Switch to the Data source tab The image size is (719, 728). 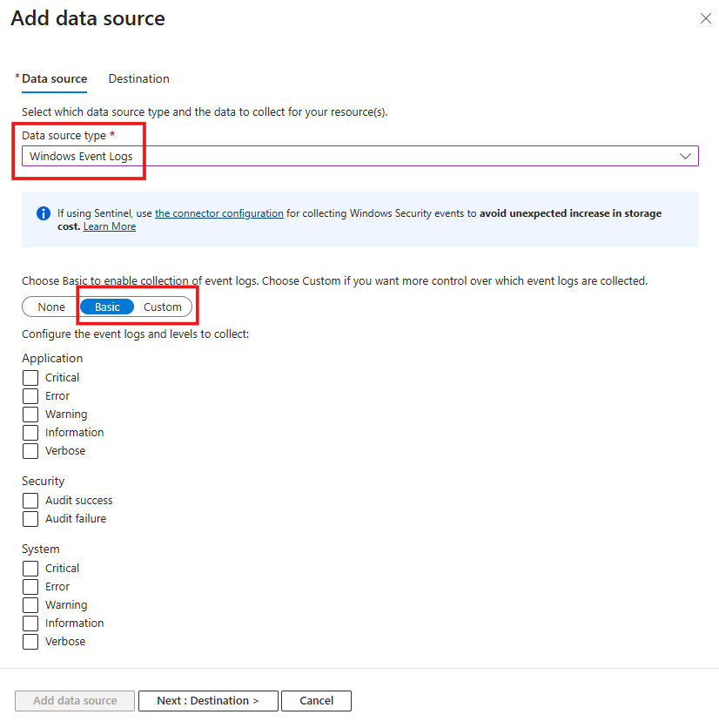[x=53, y=78]
